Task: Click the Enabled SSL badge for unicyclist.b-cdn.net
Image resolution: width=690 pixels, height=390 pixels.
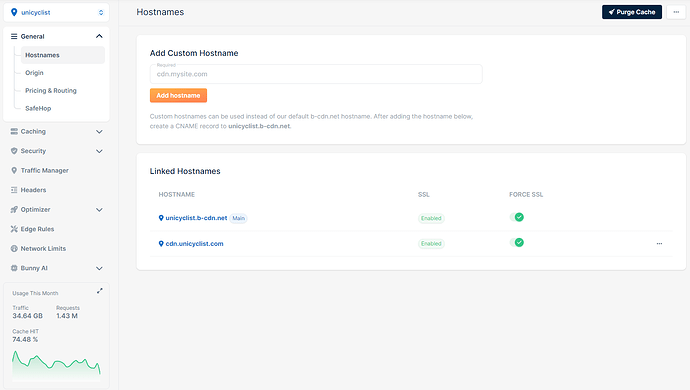Action: 431,218
